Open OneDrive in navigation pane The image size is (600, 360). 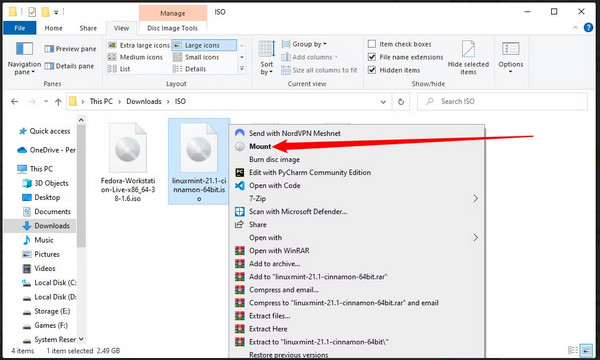(46, 150)
